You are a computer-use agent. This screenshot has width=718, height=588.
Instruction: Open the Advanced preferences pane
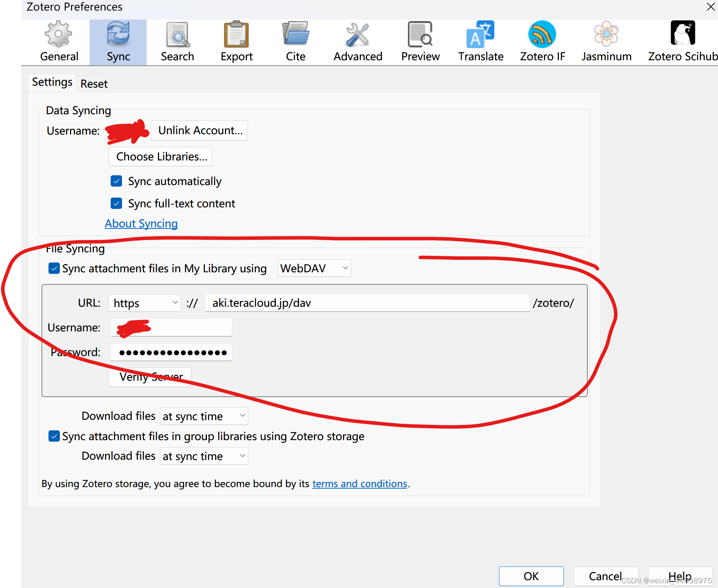(x=358, y=42)
